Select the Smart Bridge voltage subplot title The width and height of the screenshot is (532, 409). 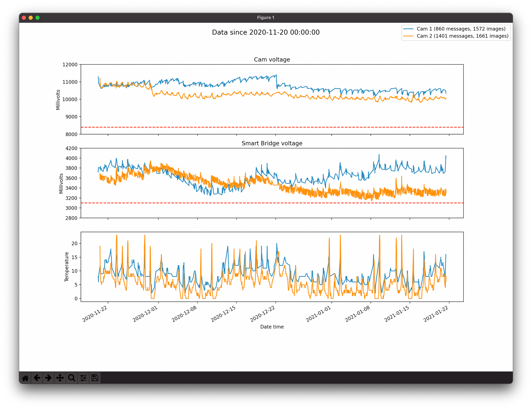pyautogui.click(x=272, y=143)
